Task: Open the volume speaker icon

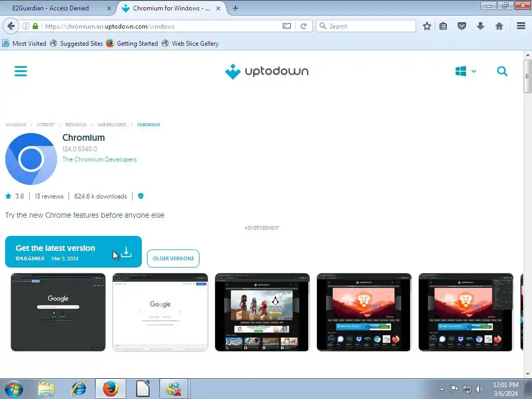Action: point(480,389)
